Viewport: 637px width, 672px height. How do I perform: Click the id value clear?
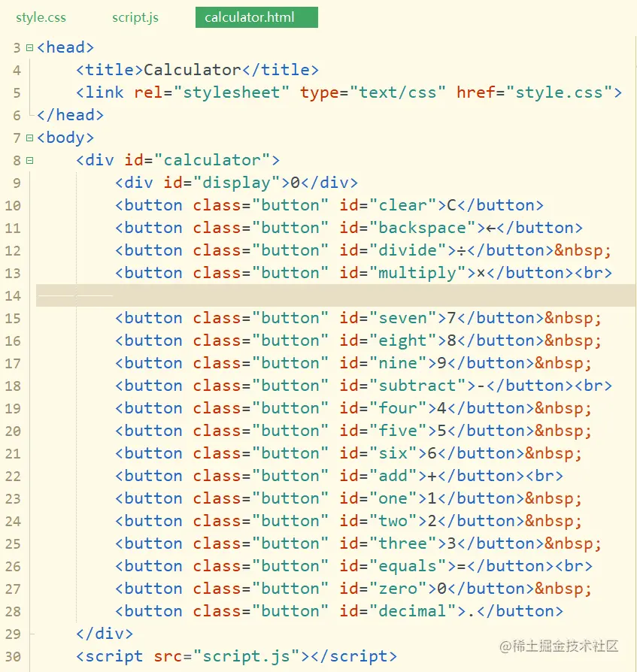coord(402,205)
